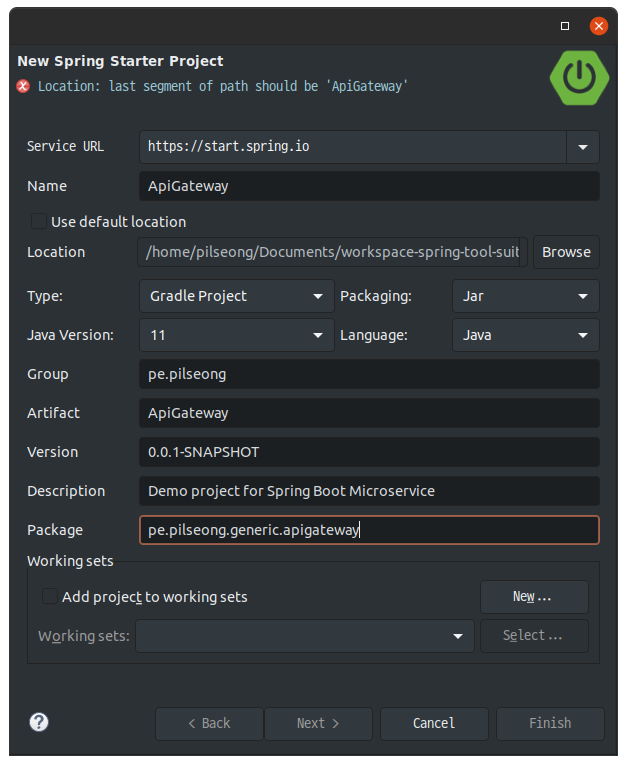The image size is (627, 765).
Task: Click the Location path field
Action: [332, 252]
